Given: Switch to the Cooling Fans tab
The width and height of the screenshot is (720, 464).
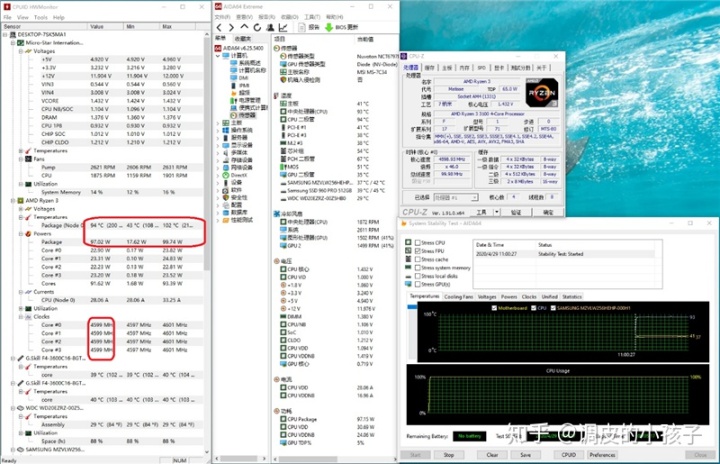Looking at the screenshot, I should (x=458, y=297).
